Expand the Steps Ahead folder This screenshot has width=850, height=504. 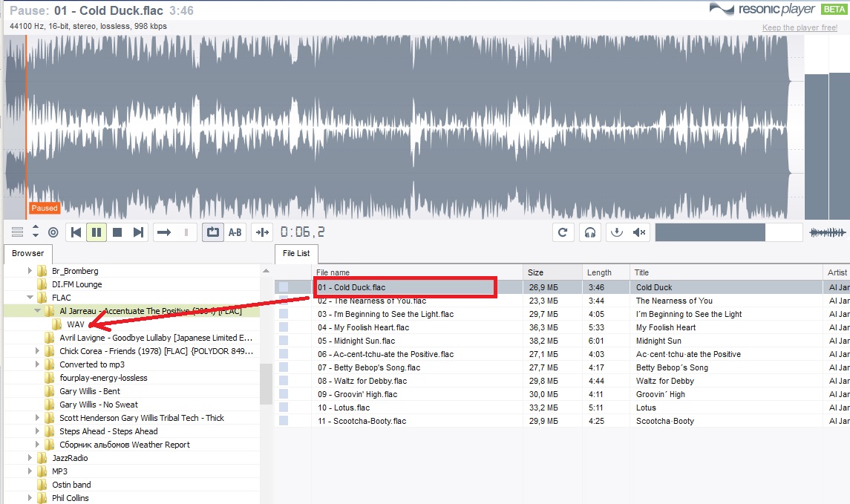(37, 431)
